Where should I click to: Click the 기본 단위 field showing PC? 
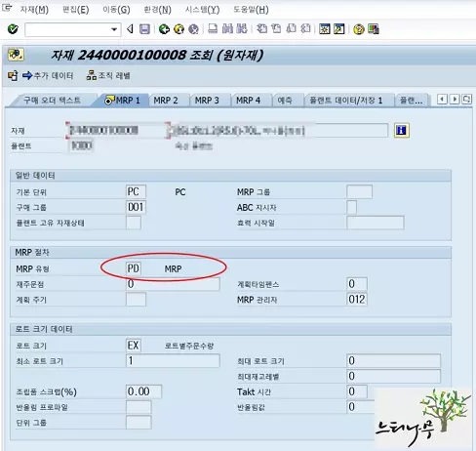[x=136, y=191]
